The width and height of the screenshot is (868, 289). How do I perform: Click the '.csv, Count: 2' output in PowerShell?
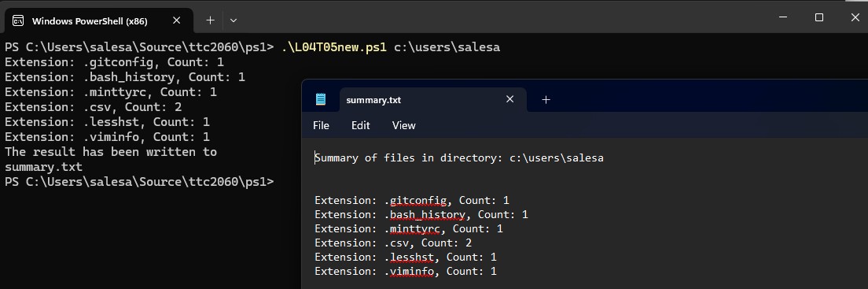click(93, 107)
